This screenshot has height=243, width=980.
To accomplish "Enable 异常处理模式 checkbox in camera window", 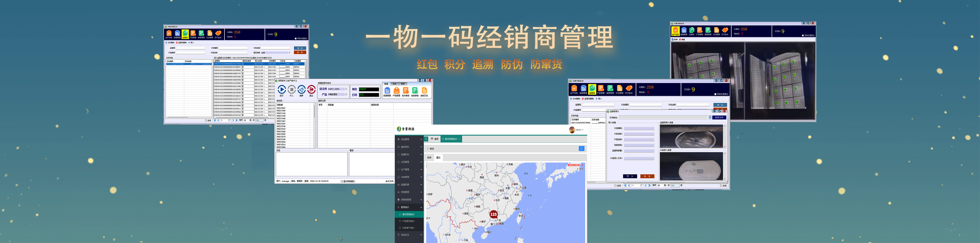I will point(803,35).
